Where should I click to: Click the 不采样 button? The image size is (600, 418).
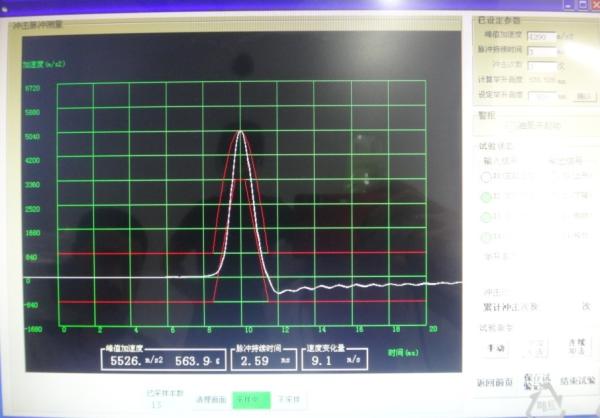click(x=289, y=400)
